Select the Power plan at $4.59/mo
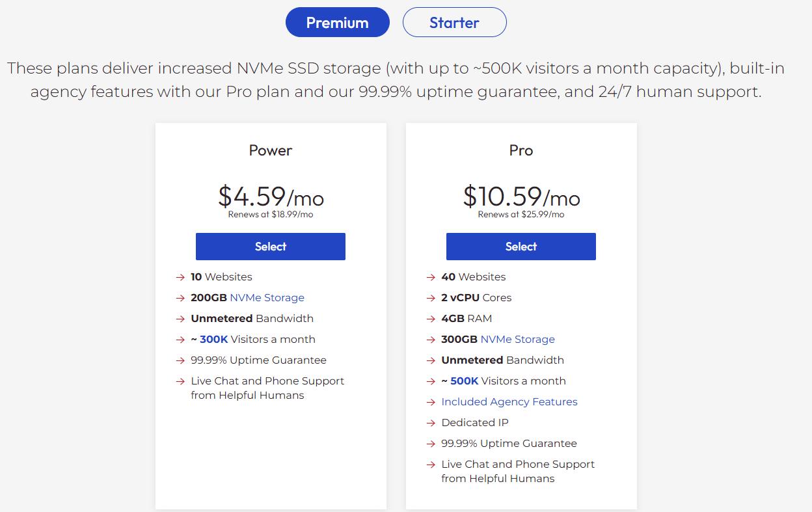The height and width of the screenshot is (512, 812). [270, 247]
